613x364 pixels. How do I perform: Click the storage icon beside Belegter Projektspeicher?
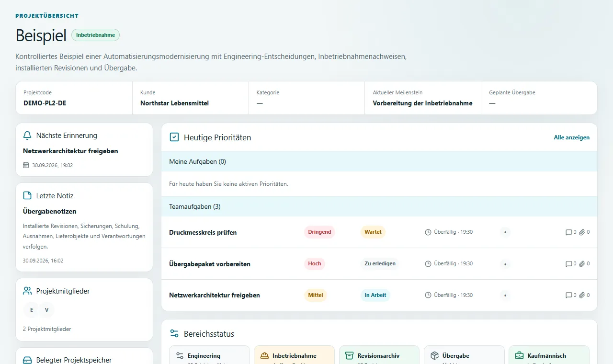pos(27,360)
